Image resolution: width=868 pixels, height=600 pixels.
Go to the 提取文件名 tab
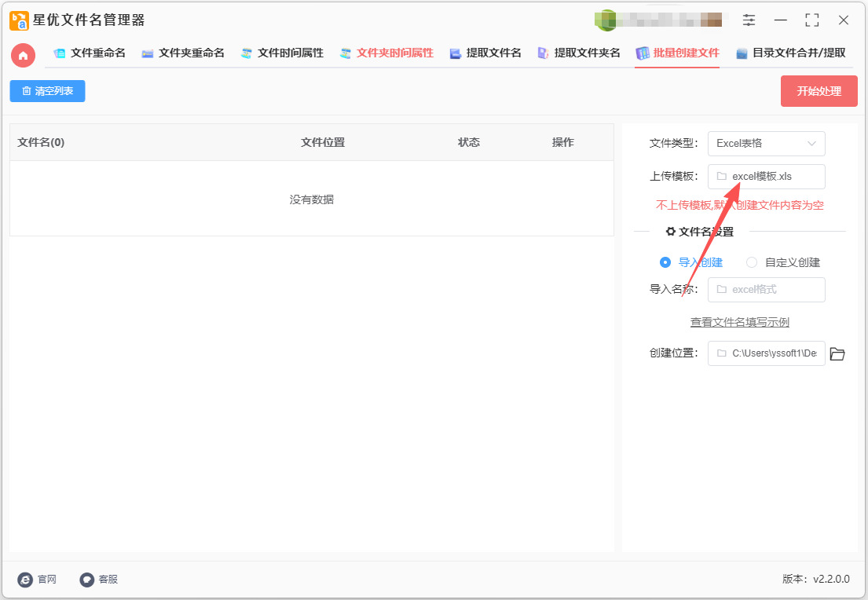485,53
